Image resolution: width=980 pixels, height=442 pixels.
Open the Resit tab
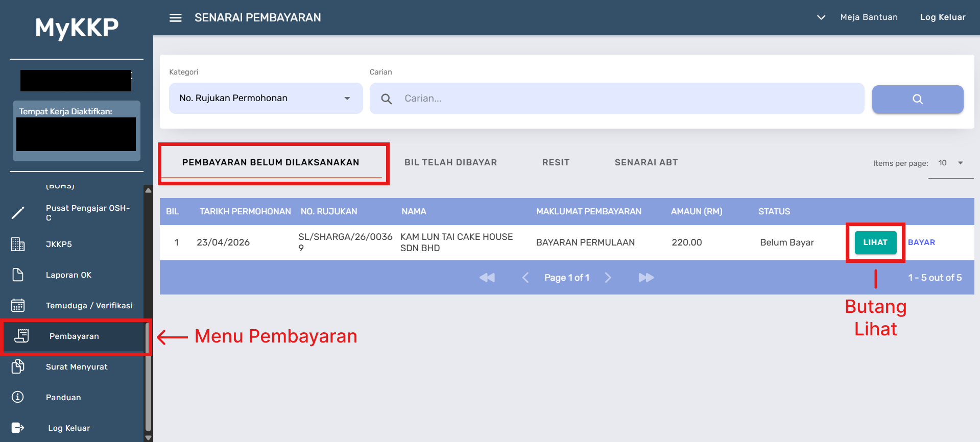(556, 162)
